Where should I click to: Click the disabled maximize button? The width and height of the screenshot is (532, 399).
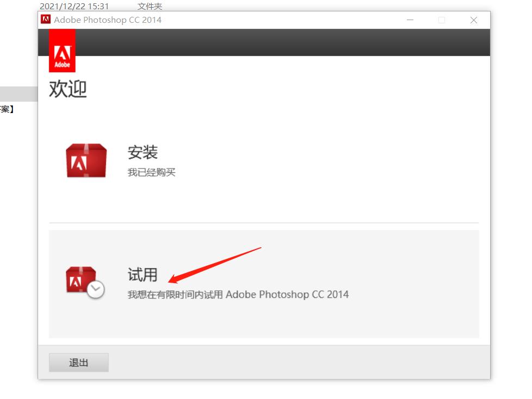pos(441,20)
